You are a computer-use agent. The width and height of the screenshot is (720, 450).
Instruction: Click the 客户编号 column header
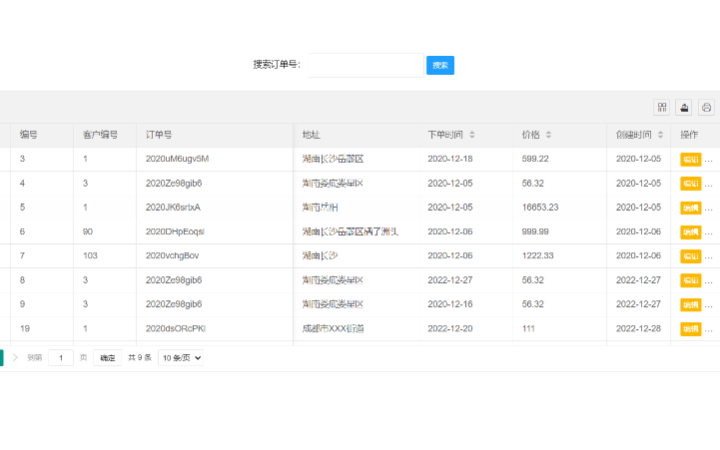click(x=100, y=135)
